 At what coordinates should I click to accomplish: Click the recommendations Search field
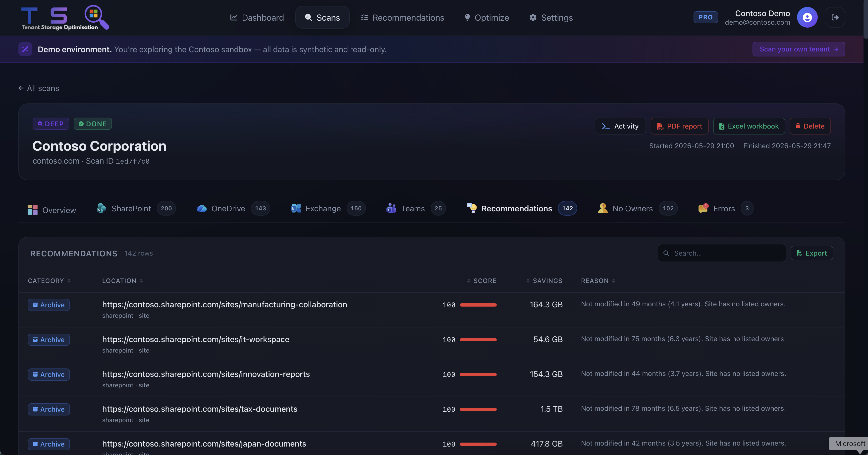point(721,253)
